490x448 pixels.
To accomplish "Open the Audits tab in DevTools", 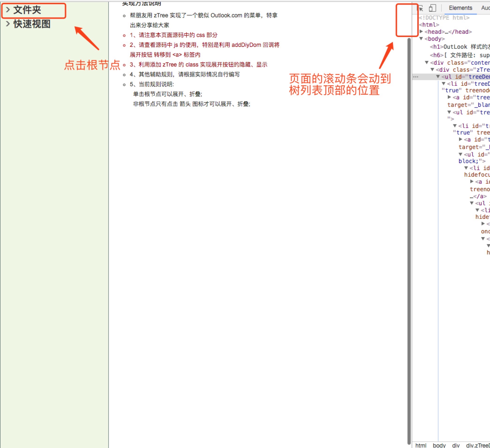I will (485, 8).
